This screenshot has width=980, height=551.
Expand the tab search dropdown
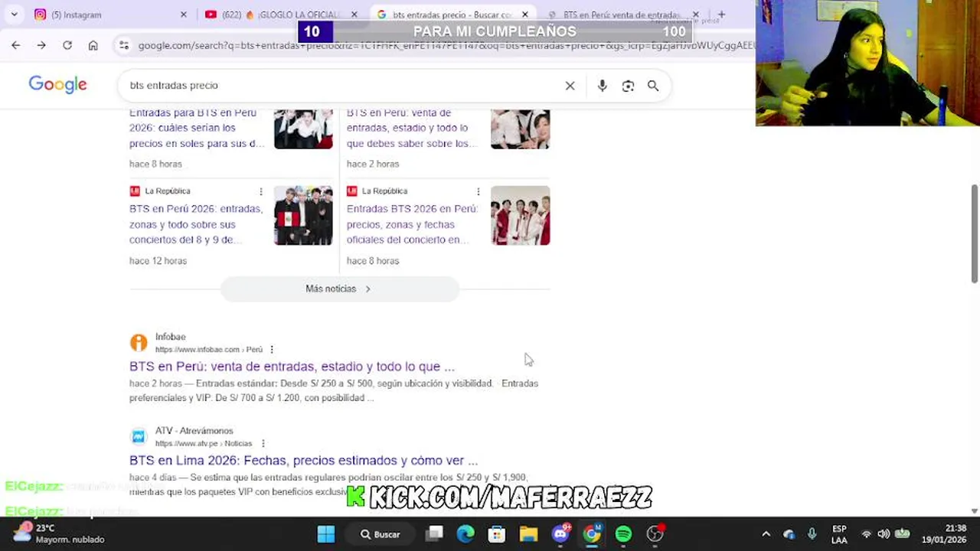click(14, 15)
